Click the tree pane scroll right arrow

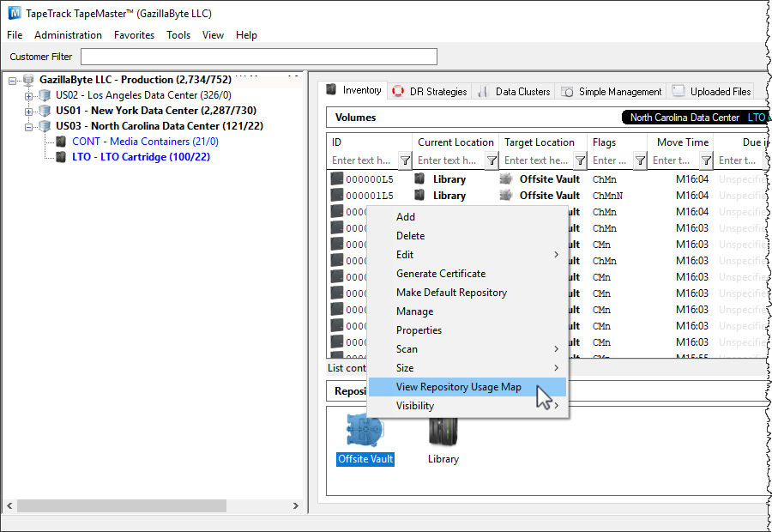coord(295,506)
